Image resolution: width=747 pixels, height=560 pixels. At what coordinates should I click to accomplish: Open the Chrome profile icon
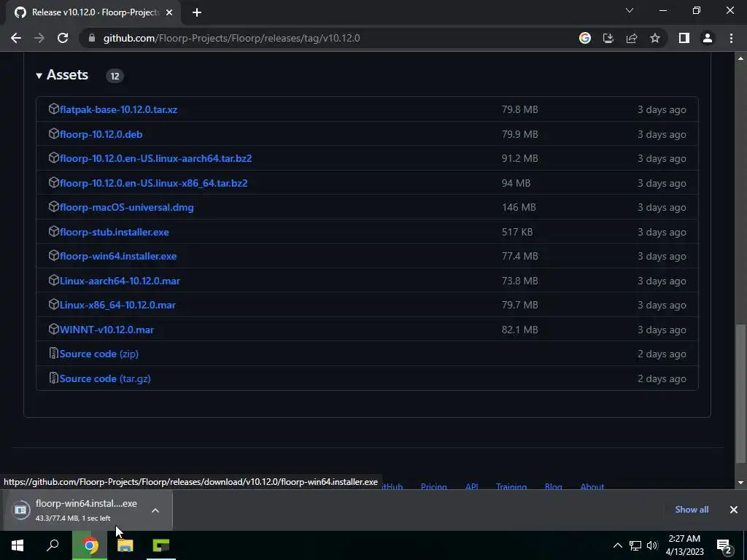pyautogui.click(x=708, y=38)
